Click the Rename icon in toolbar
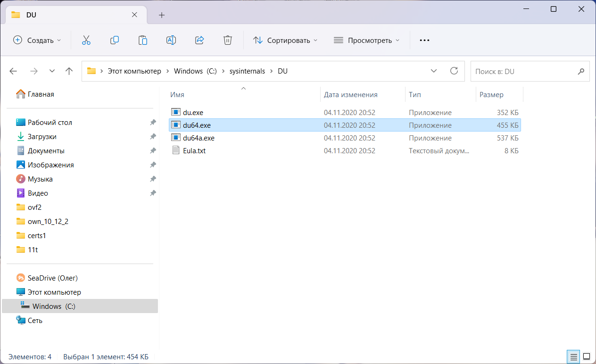 tap(171, 40)
